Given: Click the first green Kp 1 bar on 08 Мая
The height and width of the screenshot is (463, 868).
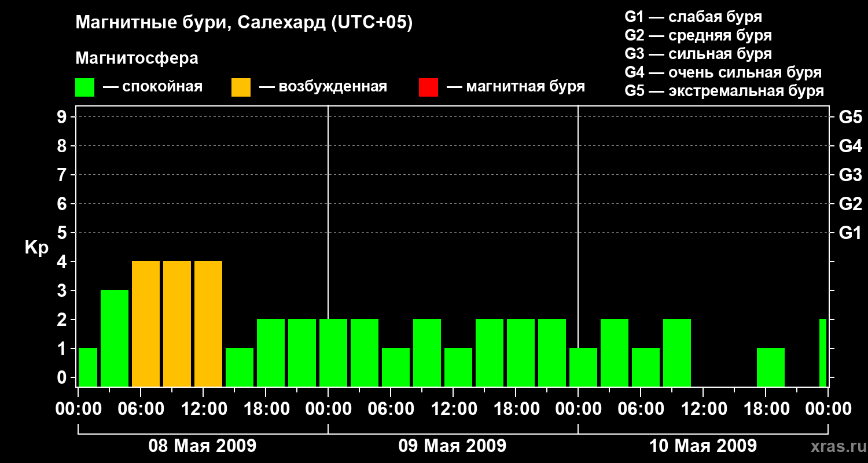Looking at the screenshot, I should [87, 367].
